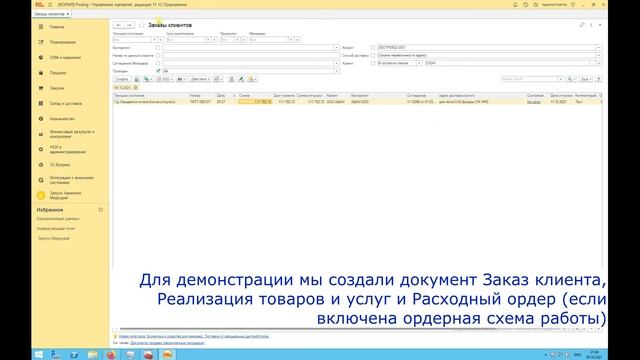Open notifications bell in title bar

[515, 4]
